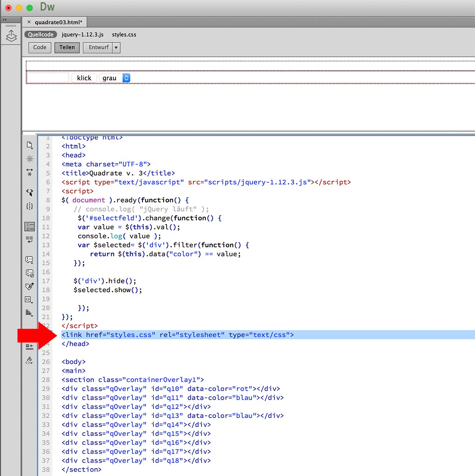The image size is (475, 476).
Task: Expand the collapsed panel dock double arrow
Action: (5, 20)
